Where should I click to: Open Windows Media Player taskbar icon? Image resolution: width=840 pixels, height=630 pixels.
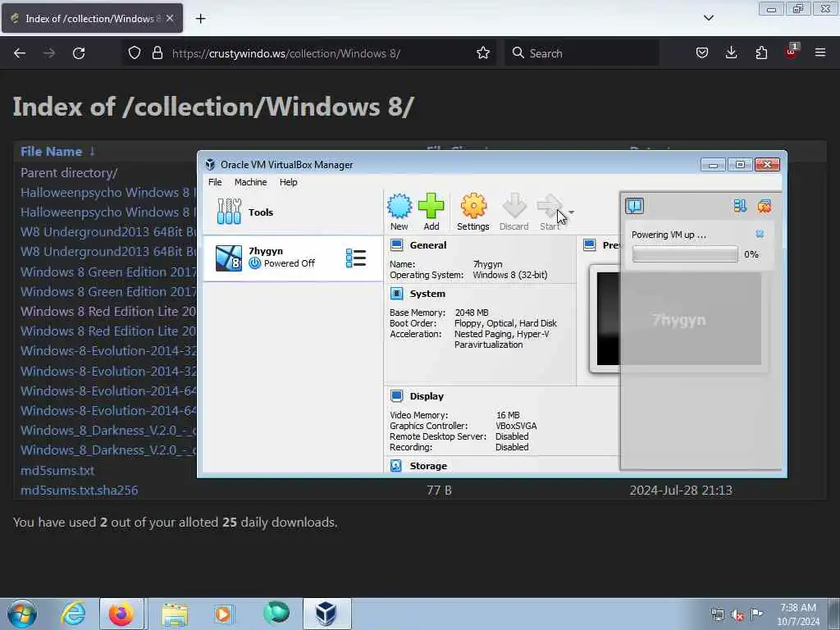(x=223, y=614)
